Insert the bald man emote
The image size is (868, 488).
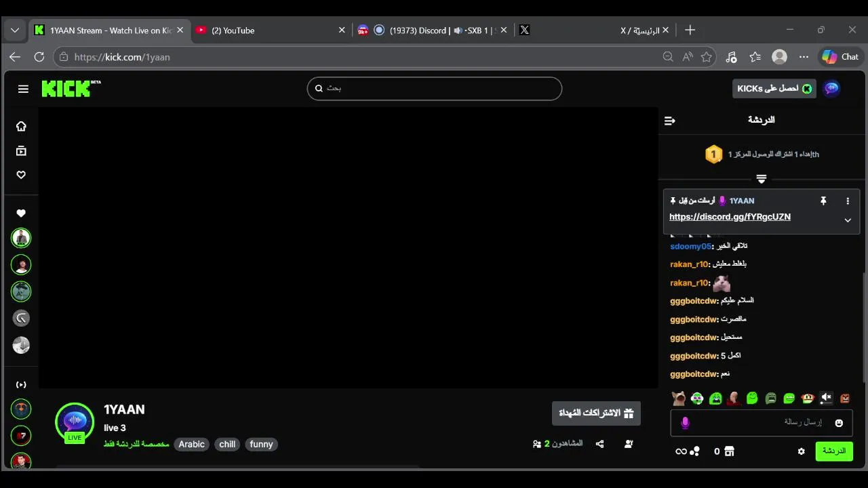(x=734, y=398)
